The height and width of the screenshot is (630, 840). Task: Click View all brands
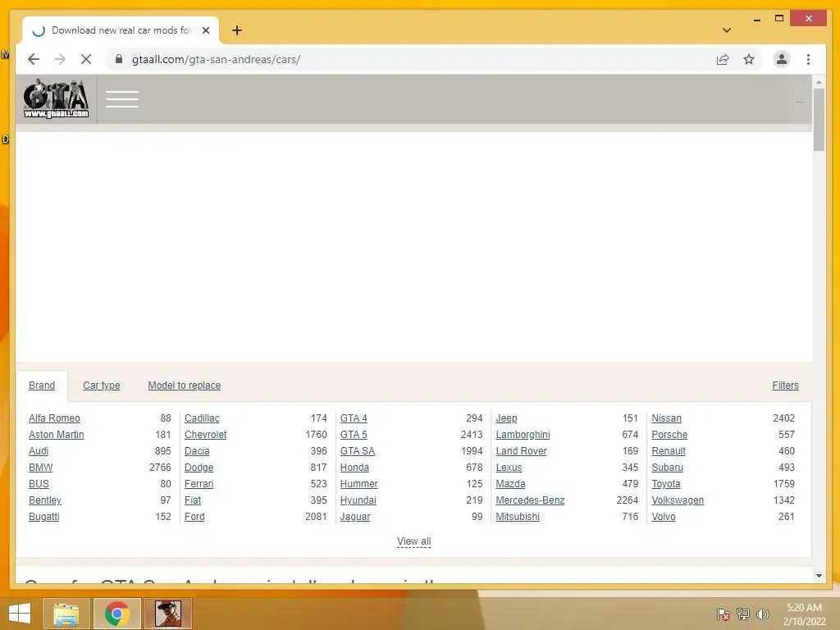pos(413,541)
